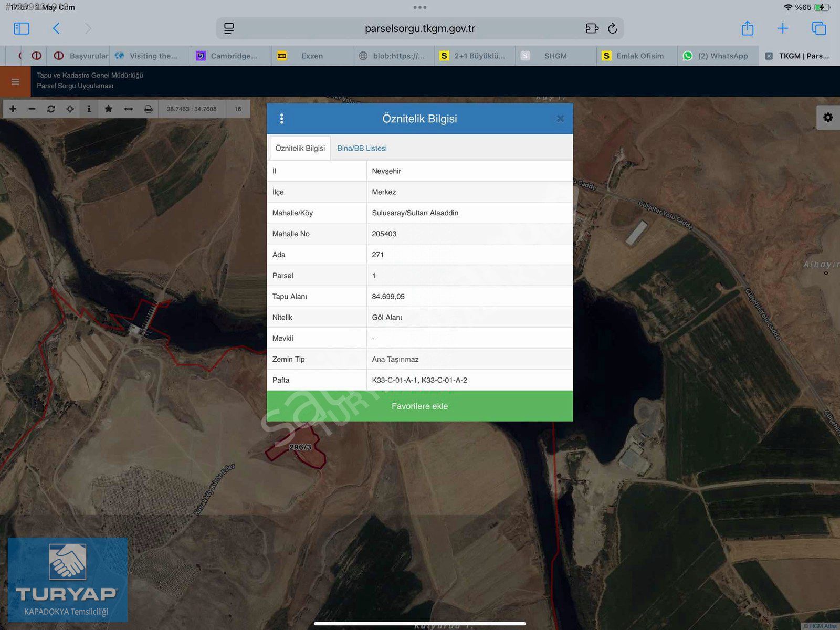The height and width of the screenshot is (630, 840).
Task: Click the zoom in plus icon
Action: 13,109
